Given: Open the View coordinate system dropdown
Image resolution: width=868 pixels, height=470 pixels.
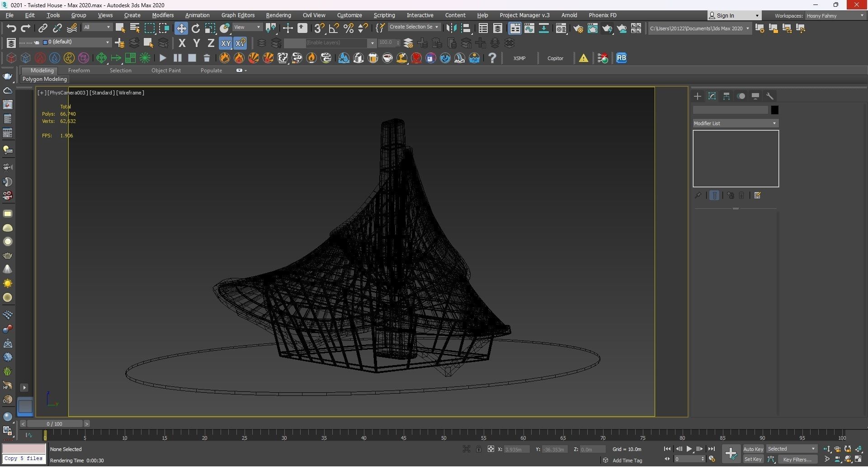Looking at the screenshot, I should tap(247, 27).
